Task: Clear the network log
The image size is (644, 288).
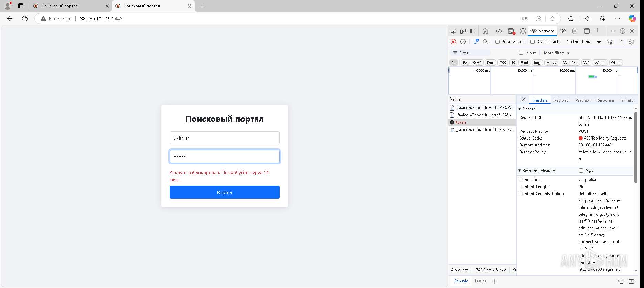Action: [463, 42]
